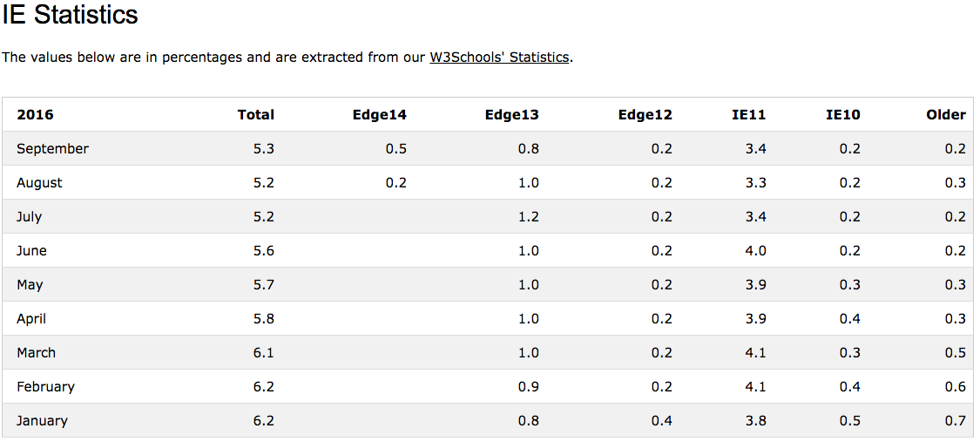Click the Older column header

[946, 115]
